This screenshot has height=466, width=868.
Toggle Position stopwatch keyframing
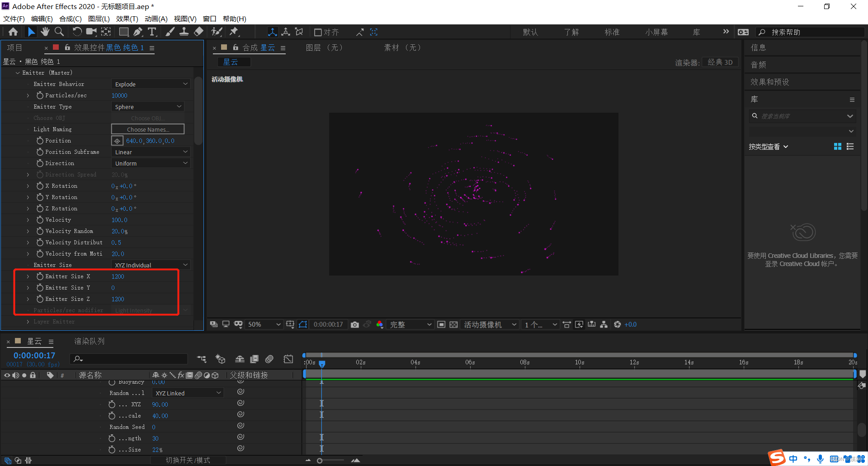(x=40, y=141)
